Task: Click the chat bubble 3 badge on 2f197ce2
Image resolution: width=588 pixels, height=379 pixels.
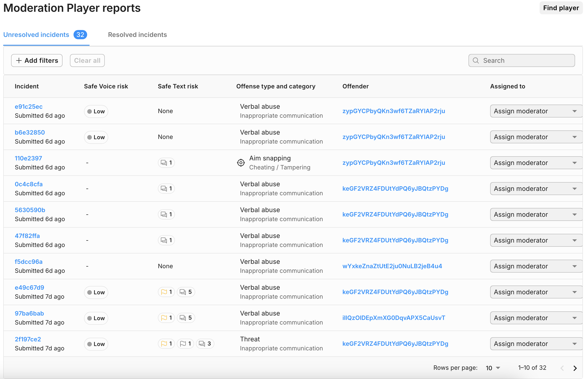Action: click(x=205, y=343)
